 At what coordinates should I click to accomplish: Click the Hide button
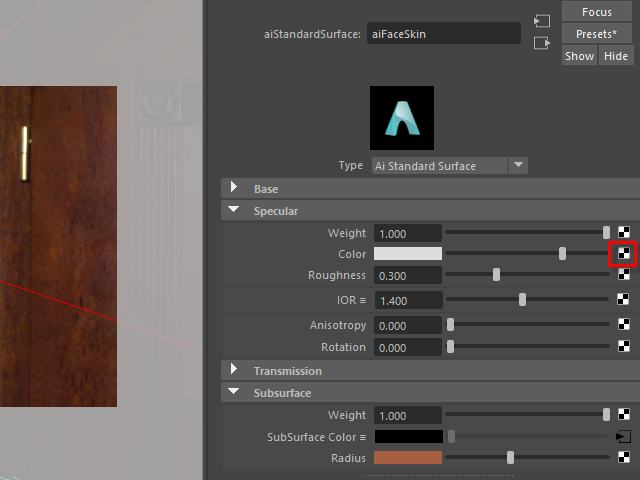tap(615, 56)
